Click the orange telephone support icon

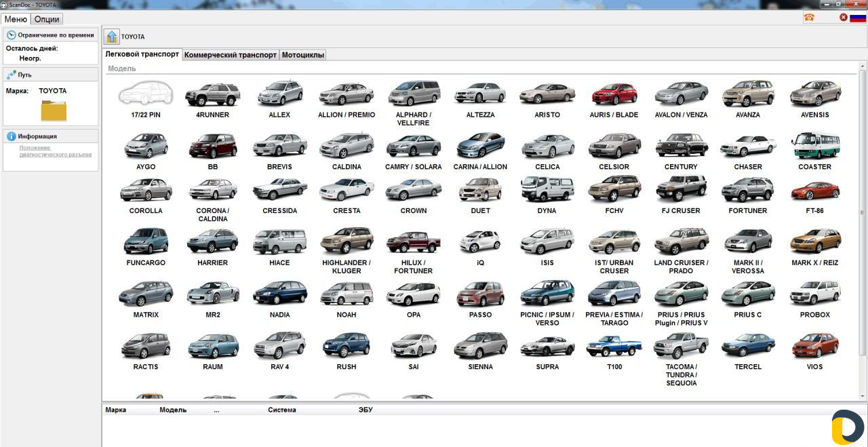coord(809,18)
